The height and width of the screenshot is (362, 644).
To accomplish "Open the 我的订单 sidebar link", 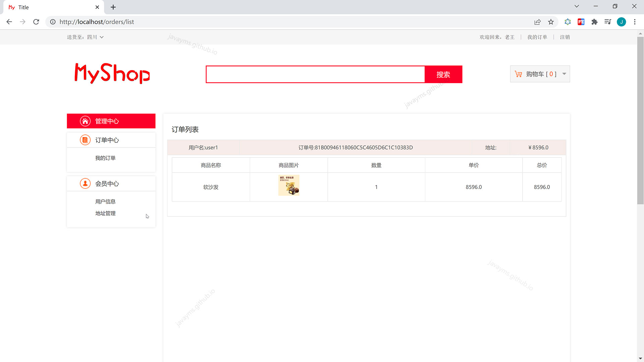I will tap(105, 158).
